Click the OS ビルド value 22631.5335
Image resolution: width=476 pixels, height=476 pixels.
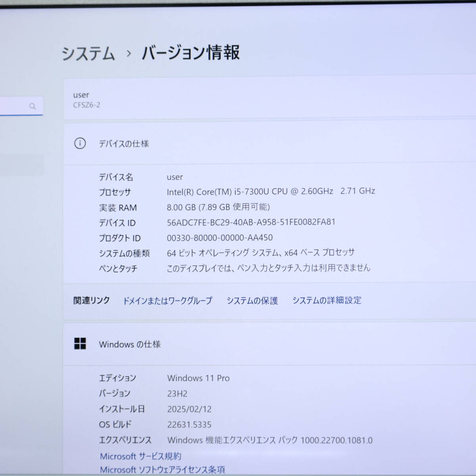[x=189, y=424]
